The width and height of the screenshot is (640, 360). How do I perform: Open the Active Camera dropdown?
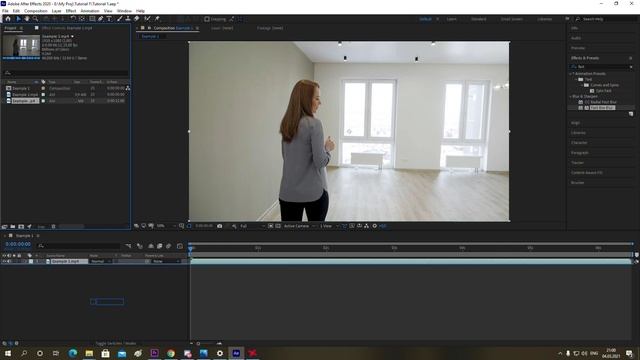coord(300,226)
